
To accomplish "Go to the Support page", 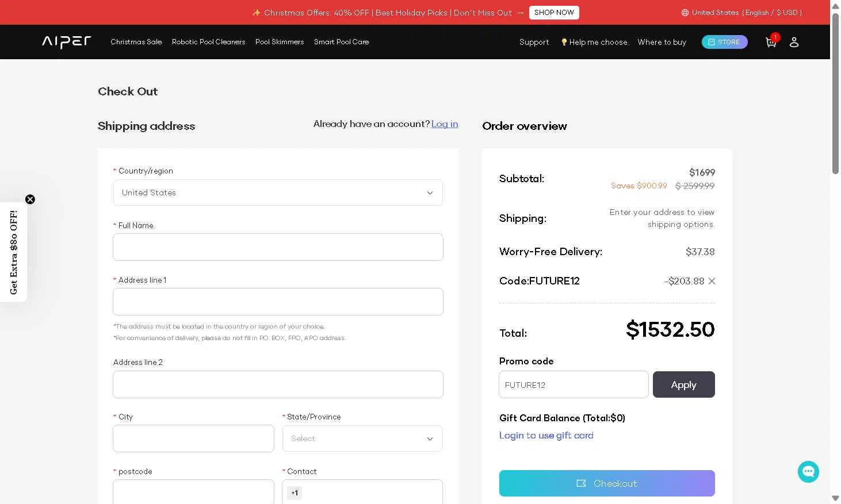I will 534,42.
